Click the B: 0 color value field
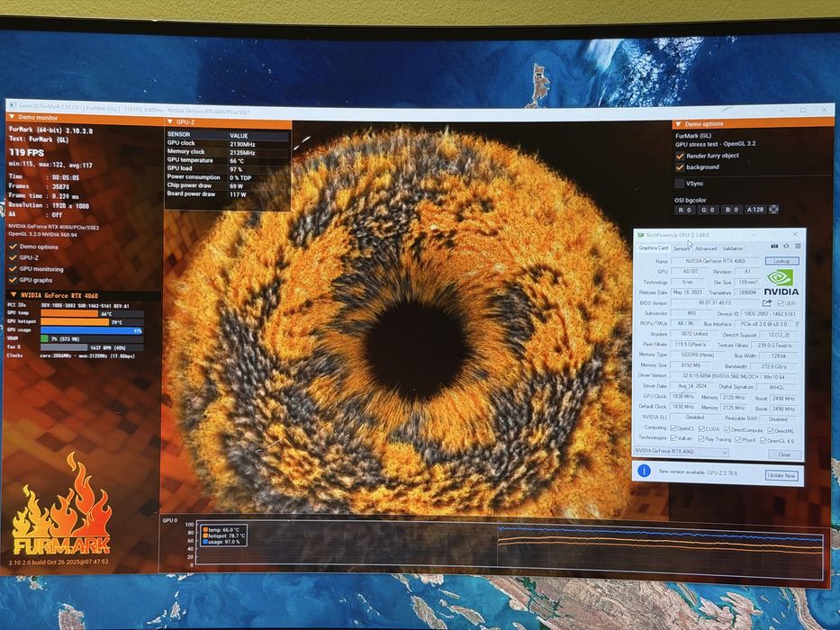The height and width of the screenshot is (630, 840). [x=731, y=210]
